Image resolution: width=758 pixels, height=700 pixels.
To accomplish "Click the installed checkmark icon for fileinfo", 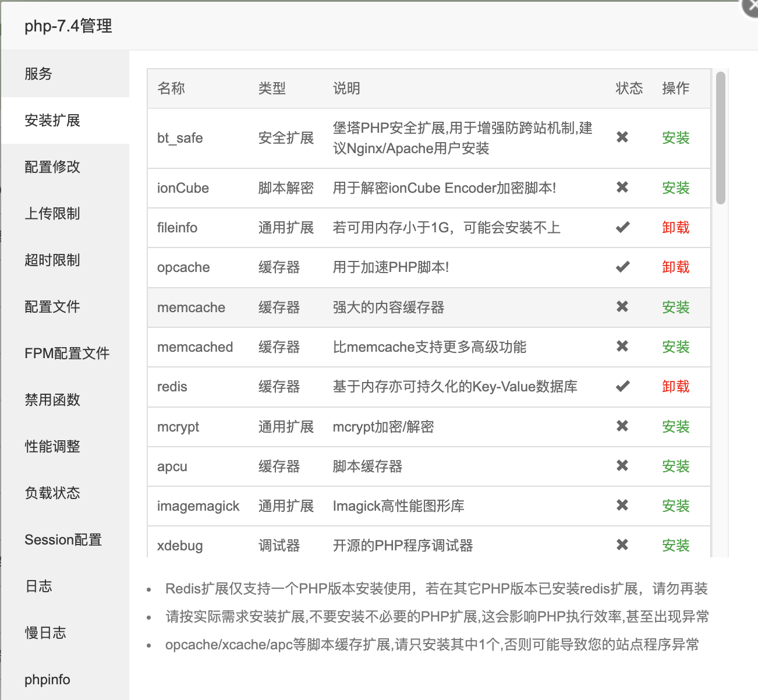I will (x=622, y=228).
